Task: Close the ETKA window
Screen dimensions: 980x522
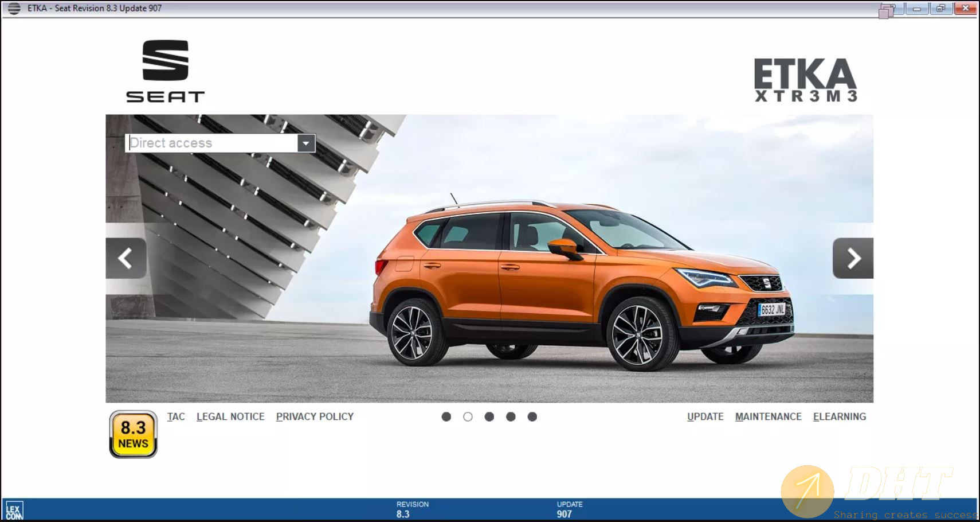Action: point(966,9)
